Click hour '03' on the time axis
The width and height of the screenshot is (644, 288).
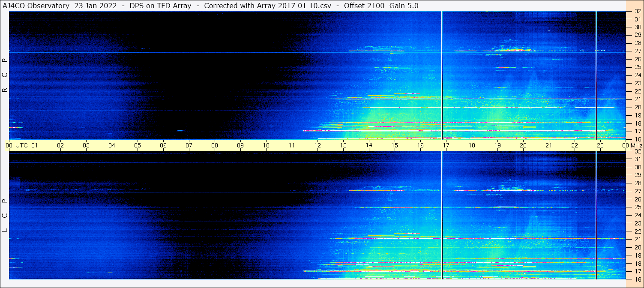tap(86, 145)
